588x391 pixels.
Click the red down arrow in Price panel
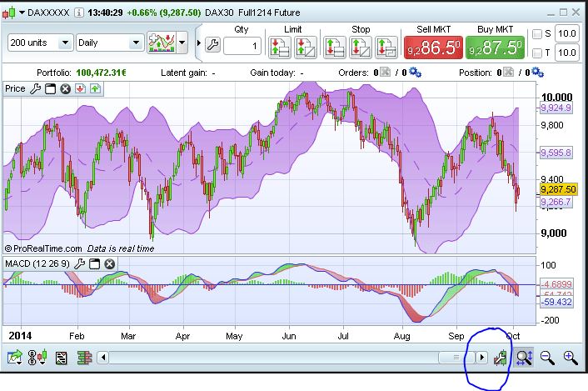pos(80,88)
